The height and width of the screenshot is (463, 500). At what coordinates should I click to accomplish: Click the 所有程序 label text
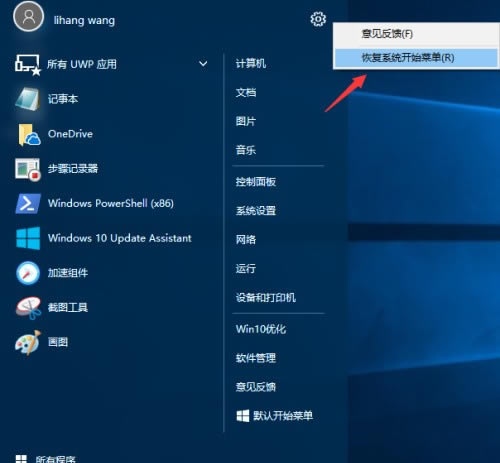coord(56,459)
